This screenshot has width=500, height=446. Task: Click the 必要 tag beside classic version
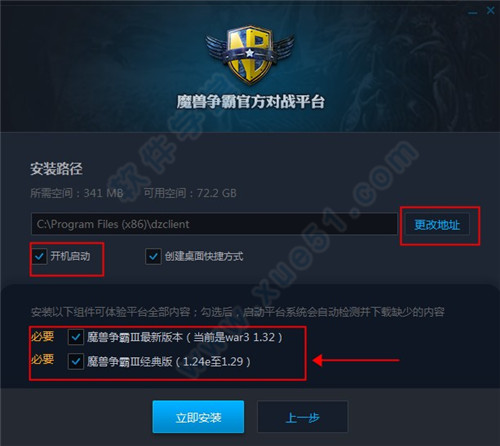(x=42, y=359)
